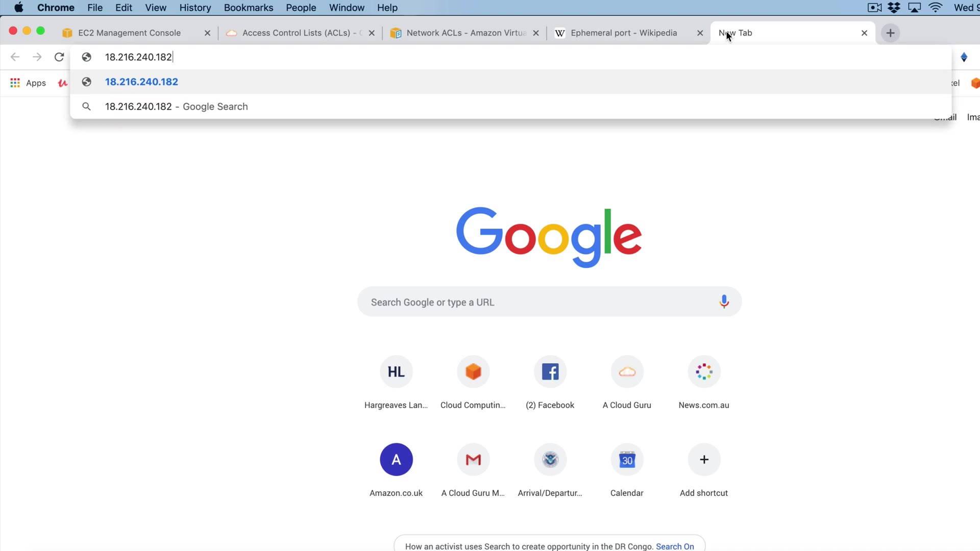Click the reload page icon
Viewport: 980px width, 551px height.
[x=59, y=57]
